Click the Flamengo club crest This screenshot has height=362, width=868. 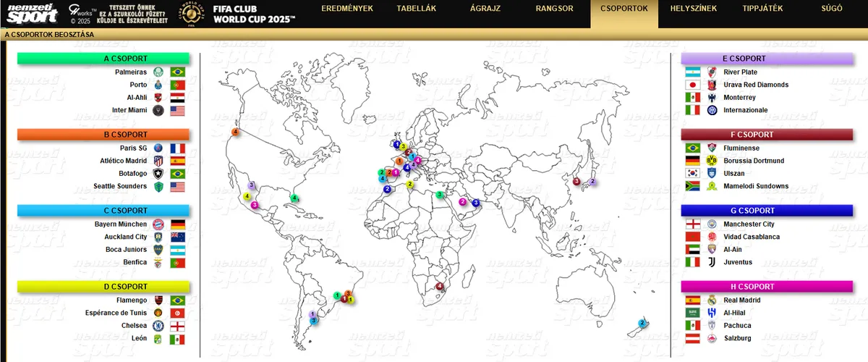(x=158, y=300)
